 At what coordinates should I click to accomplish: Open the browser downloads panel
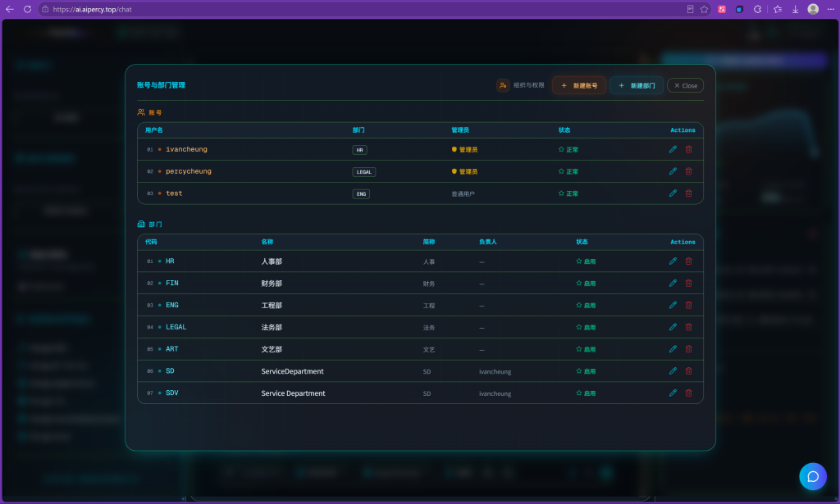[795, 9]
